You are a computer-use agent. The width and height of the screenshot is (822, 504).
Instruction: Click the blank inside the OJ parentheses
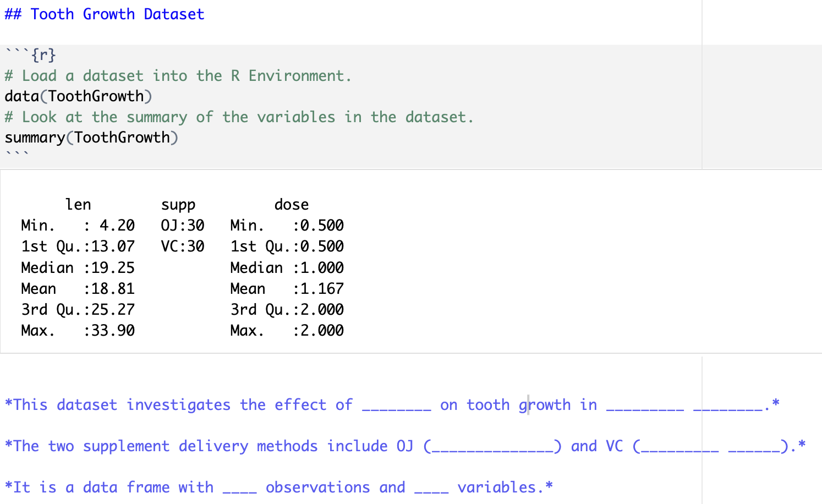492,448
